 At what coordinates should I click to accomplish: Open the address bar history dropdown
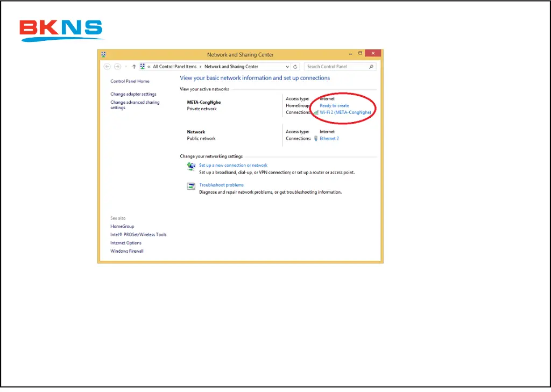tap(287, 67)
